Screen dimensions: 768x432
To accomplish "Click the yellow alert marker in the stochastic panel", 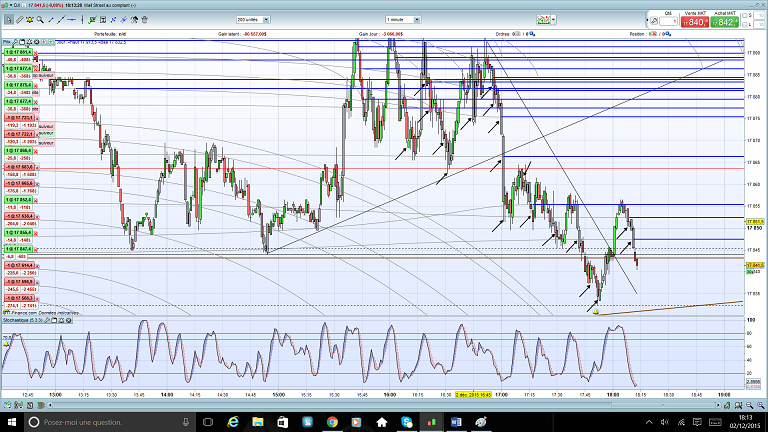I will click(x=6, y=344).
